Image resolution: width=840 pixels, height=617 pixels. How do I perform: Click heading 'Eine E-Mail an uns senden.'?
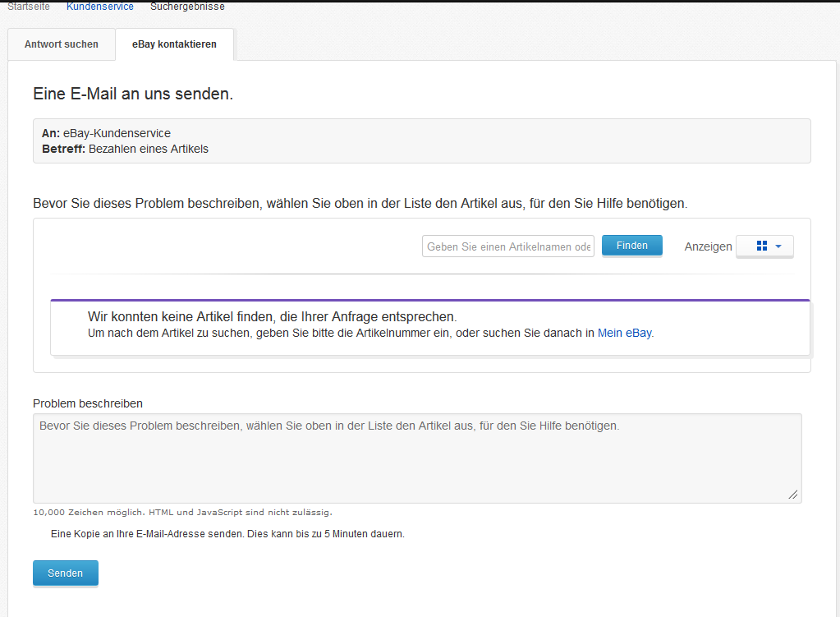(x=133, y=94)
